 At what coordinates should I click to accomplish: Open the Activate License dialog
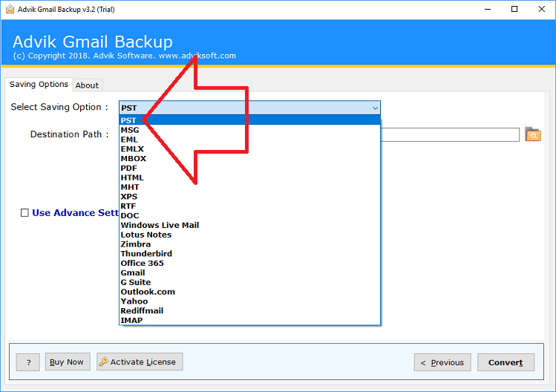point(140,362)
